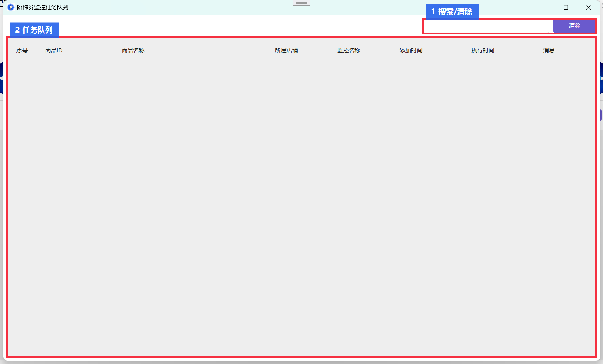
Task: Click the 执行时间 column header
Action: tap(483, 51)
